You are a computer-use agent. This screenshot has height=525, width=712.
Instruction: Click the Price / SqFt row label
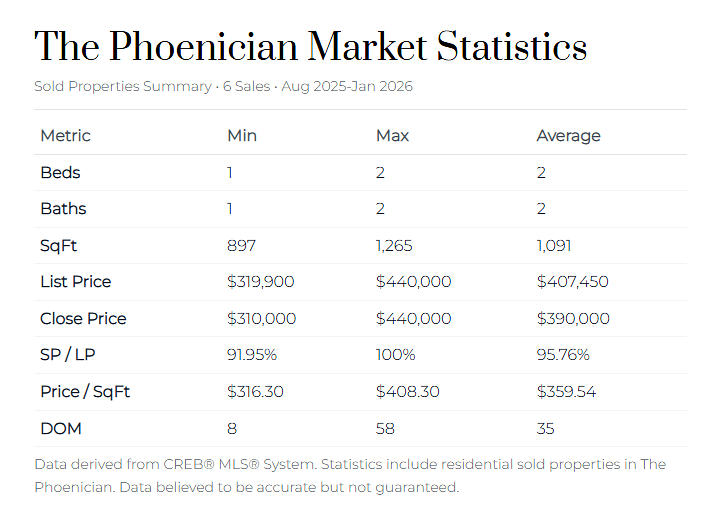tap(85, 392)
